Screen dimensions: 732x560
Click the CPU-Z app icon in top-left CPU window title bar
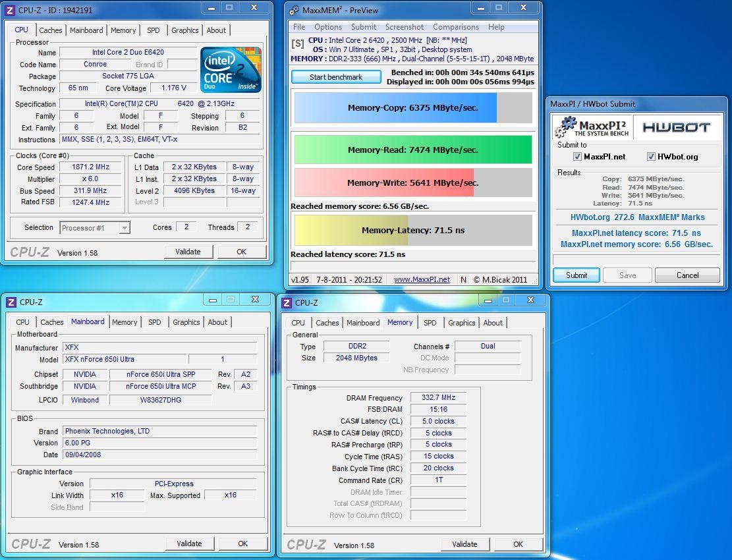tap(11, 10)
